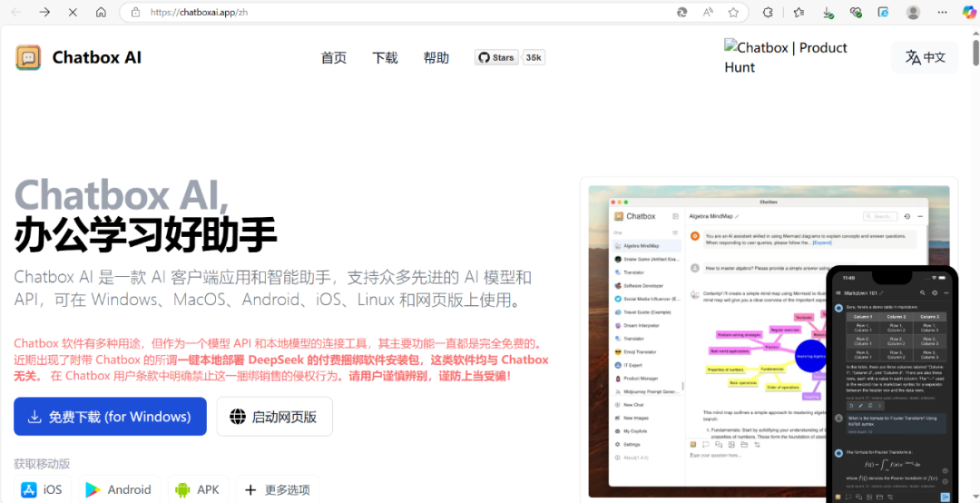Viewport: 980px width, 503px height.
Task: Click the red DeepSeek warning notice text
Action: (x=281, y=360)
